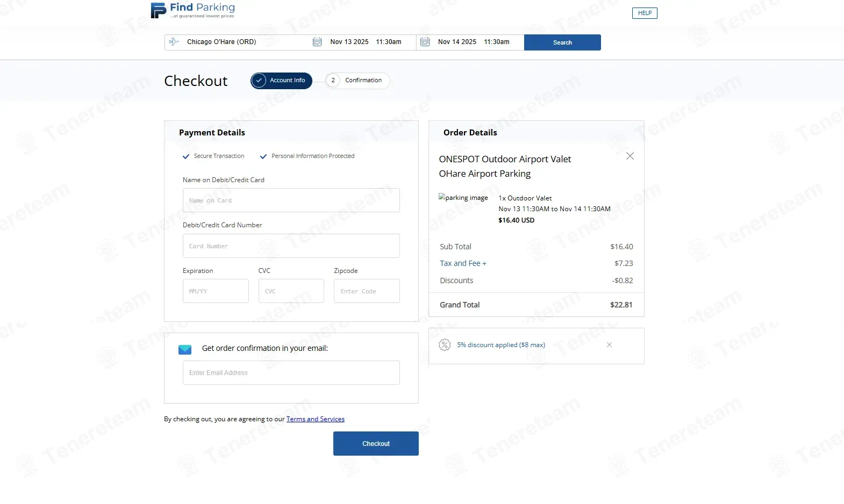The image size is (844, 504).
Task: Open the Nov 14 2025 end date picker
Action: coord(457,42)
